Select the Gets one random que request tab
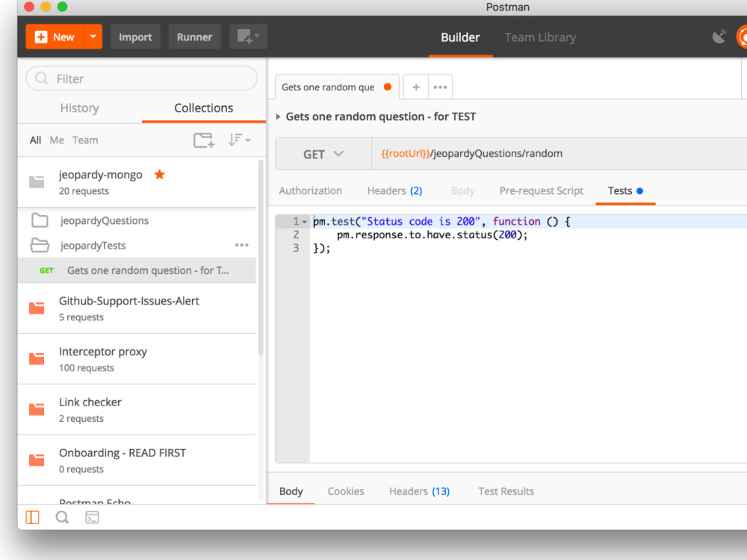This screenshot has width=747, height=560. pos(336,87)
